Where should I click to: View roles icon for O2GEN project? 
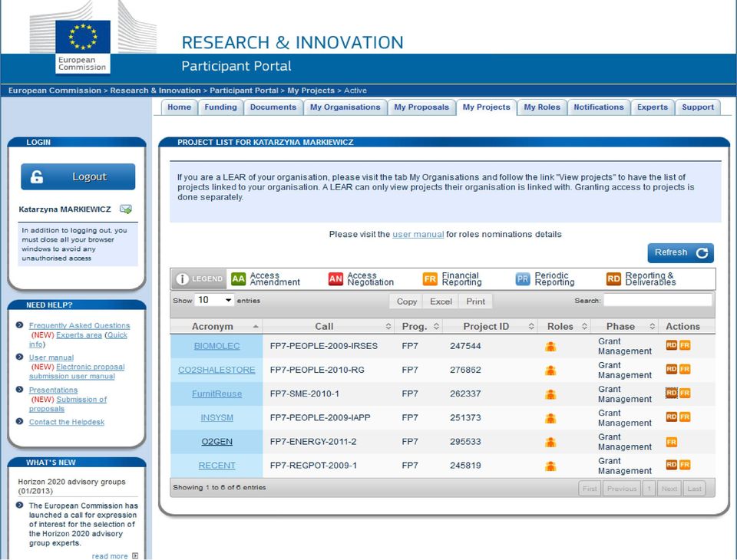[550, 442]
